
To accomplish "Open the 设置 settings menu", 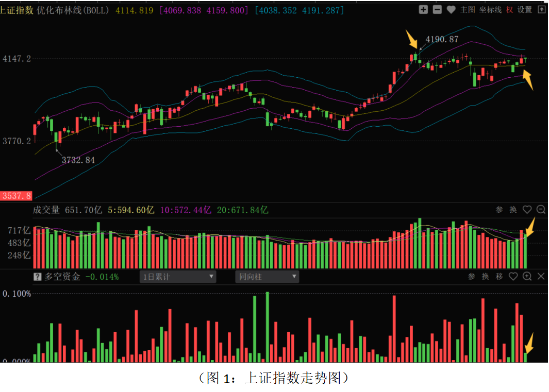I will coord(525,10).
